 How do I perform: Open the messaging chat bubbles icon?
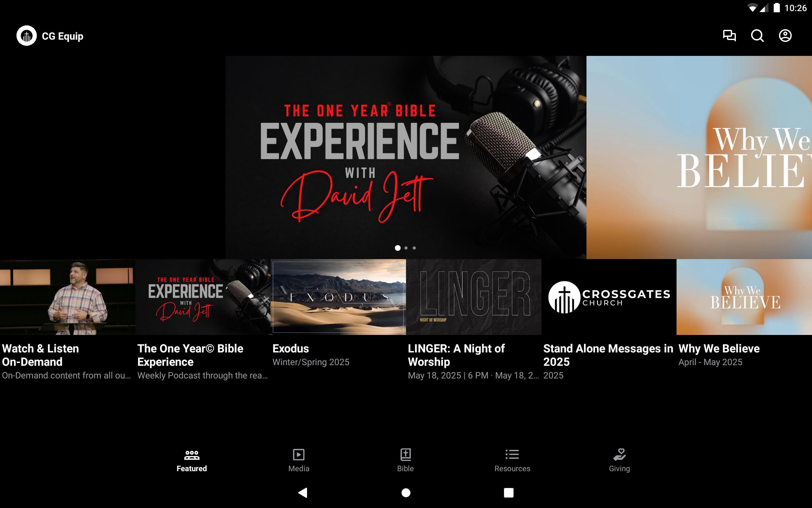[x=729, y=36]
